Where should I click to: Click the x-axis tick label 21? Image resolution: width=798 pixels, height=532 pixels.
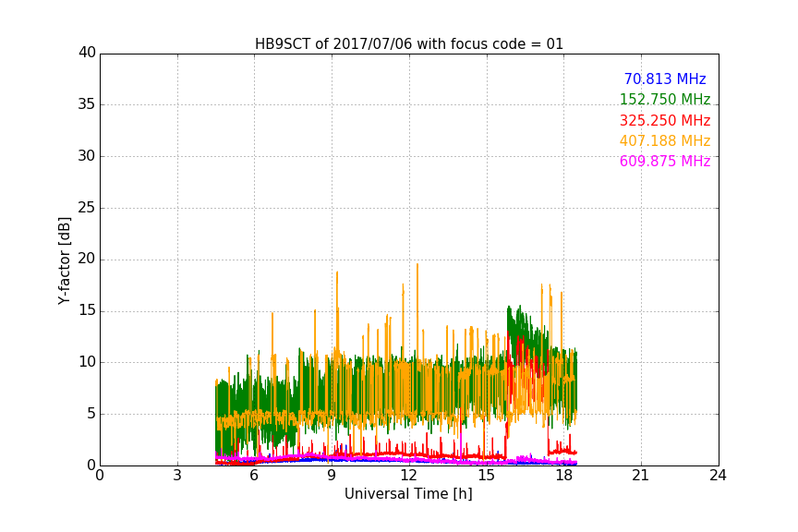tap(641, 476)
